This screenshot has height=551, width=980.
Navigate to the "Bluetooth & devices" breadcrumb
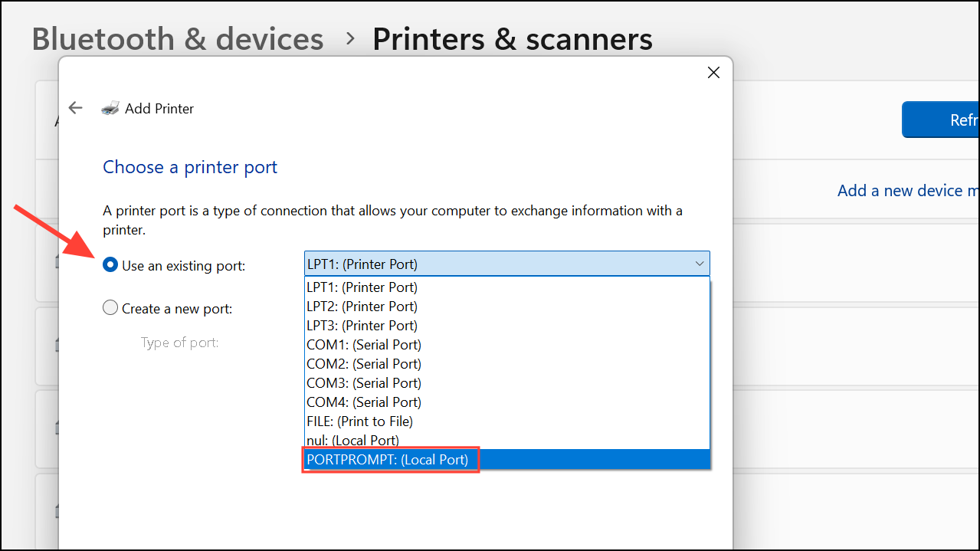[x=177, y=38]
